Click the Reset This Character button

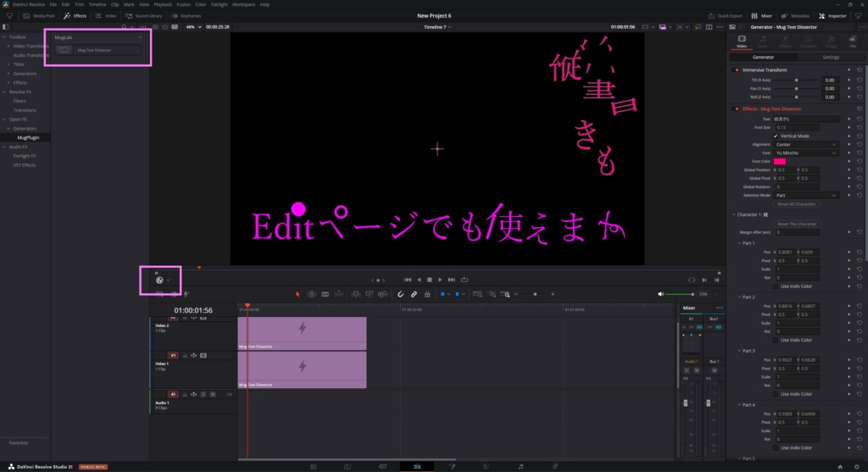pos(796,224)
